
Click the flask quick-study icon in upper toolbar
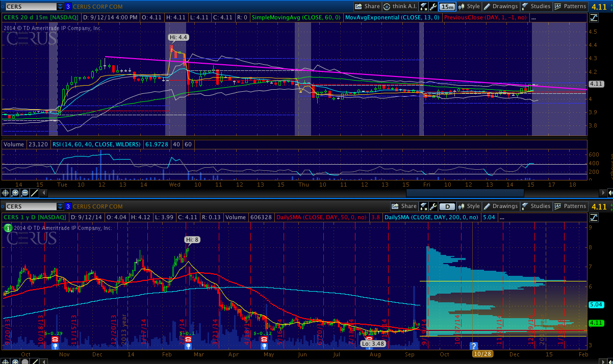(x=424, y=7)
